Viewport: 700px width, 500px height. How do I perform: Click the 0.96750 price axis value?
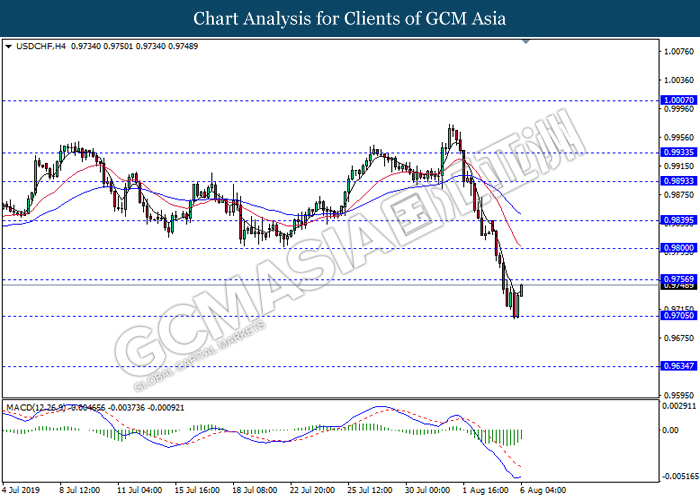679,338
